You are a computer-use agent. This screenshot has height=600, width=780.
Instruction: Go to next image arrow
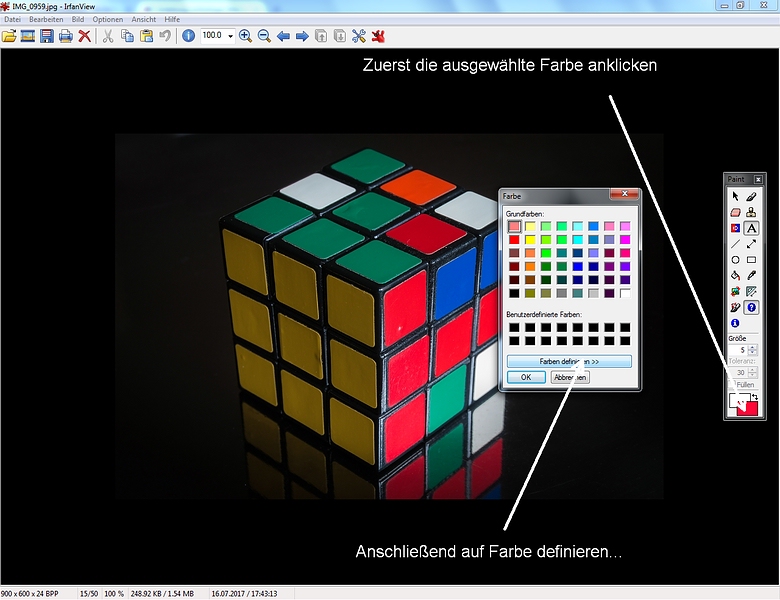tap(302, 36)
